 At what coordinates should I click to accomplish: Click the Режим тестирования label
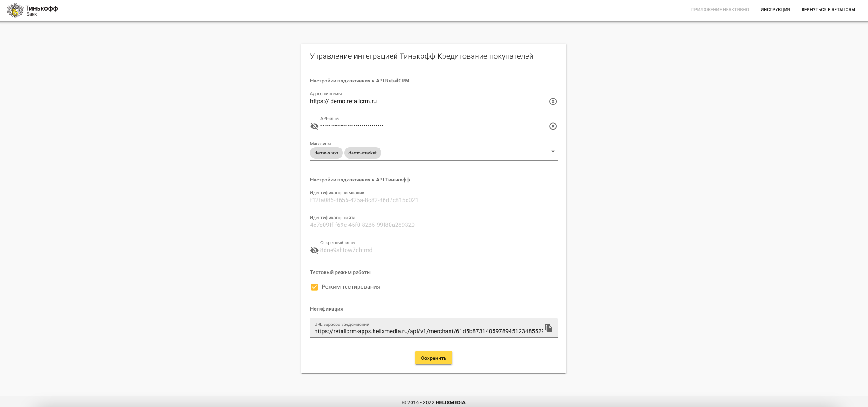(351, 287)
